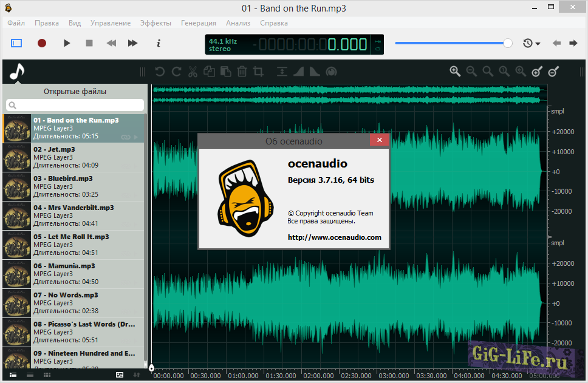This screenshot has width=588, height=383.
Task: Click the scissors Cut icon
Action: click(193, 72)
